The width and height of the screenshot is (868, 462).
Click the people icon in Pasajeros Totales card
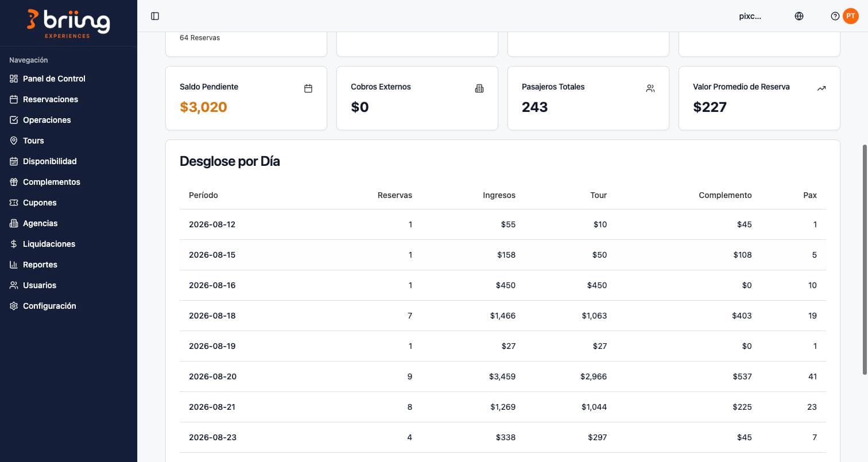tap(650, 88)
